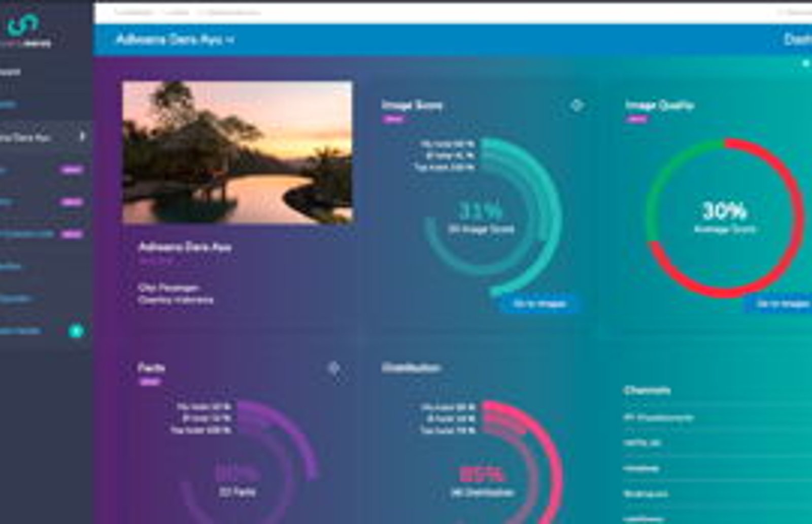The image size is (812, 524).
Task: Click the 30% Average Score red-green ring
Action: [x=725, y=217]
